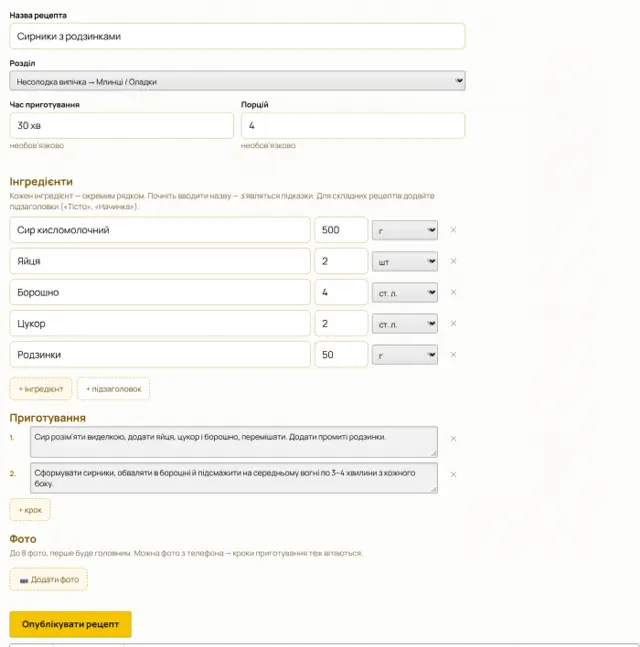Edit the Цукор ingredient name field
Screen dimensions: 640x647
[160, 324]
